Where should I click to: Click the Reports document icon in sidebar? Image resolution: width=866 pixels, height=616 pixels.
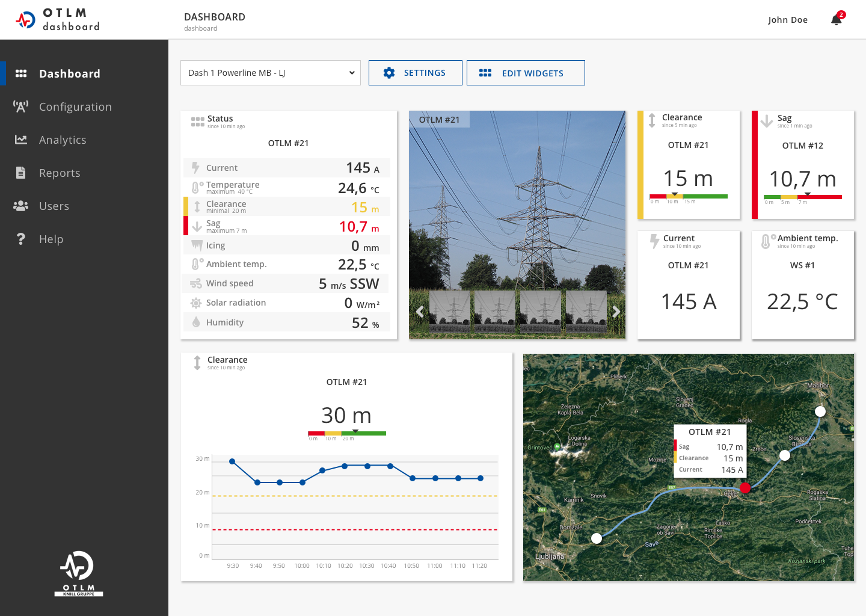tap(21, 173)
